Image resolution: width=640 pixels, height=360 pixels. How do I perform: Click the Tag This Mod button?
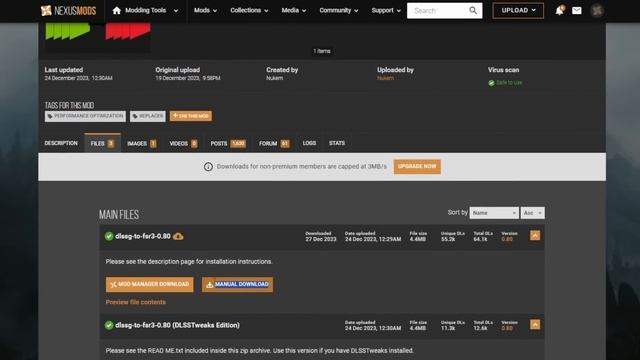[x=191, y=116]
